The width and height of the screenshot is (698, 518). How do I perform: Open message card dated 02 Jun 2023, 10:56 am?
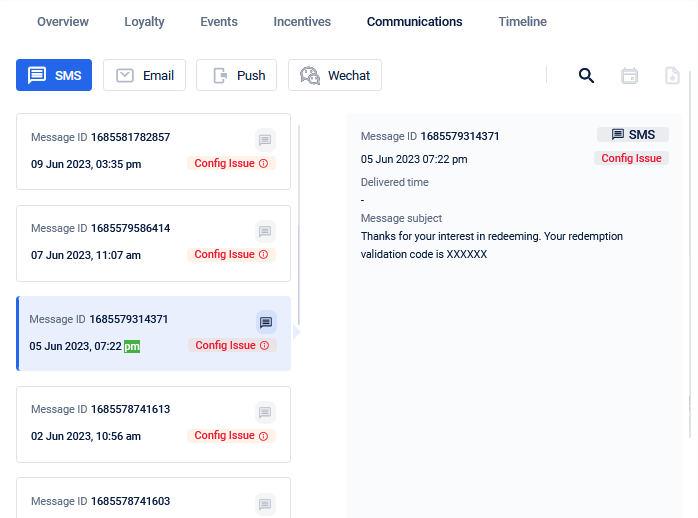click(x=154, y=425)
